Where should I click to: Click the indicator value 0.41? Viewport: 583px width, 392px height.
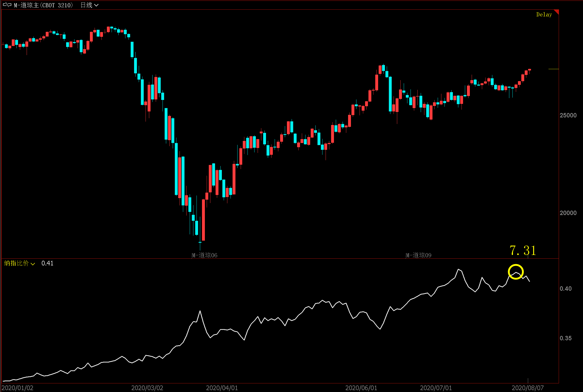(47, 263)
